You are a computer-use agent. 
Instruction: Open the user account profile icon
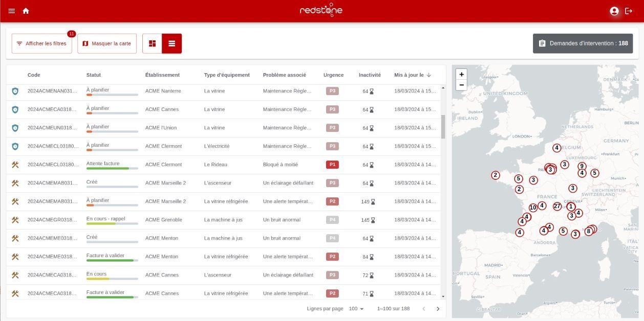tap(614, 10)
